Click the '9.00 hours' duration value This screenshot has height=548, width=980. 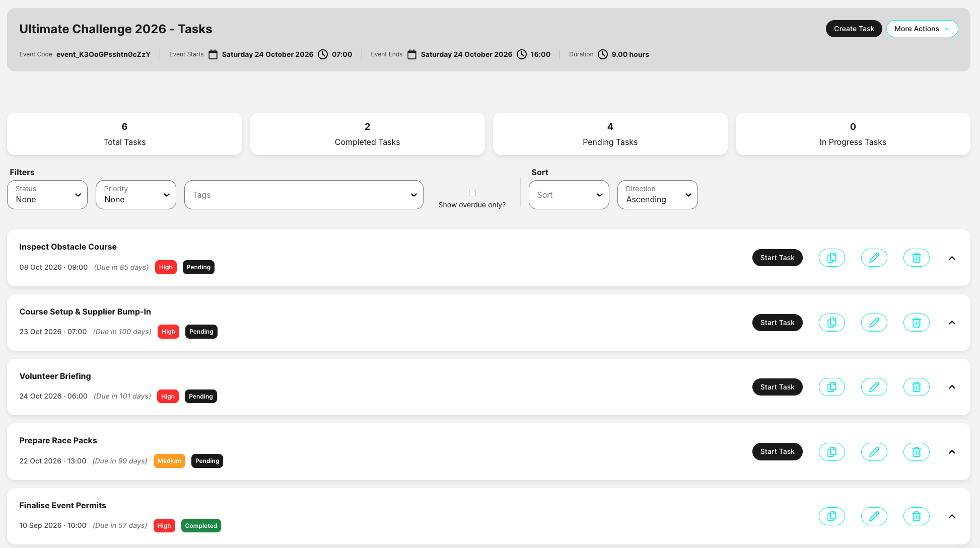pos(631,54)
